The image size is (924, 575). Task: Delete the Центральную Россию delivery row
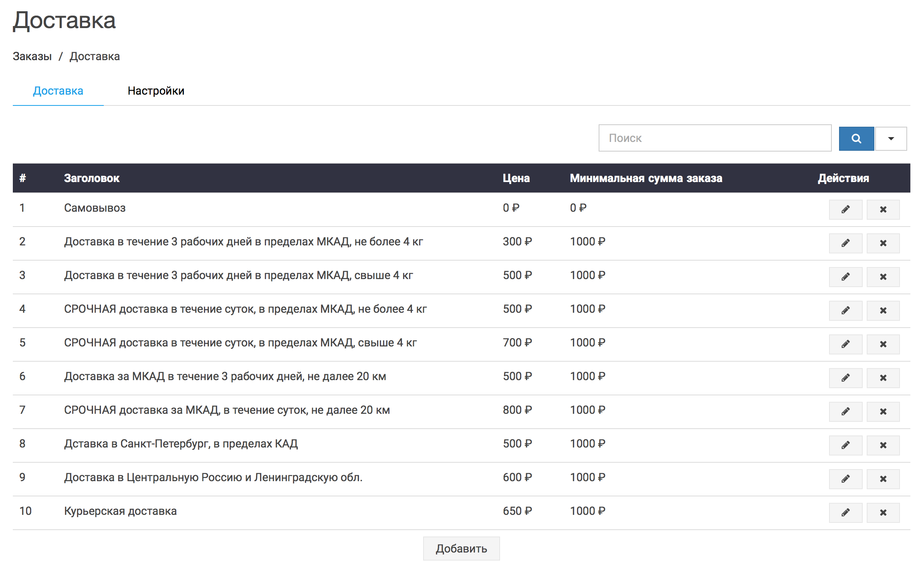(883, 479)
